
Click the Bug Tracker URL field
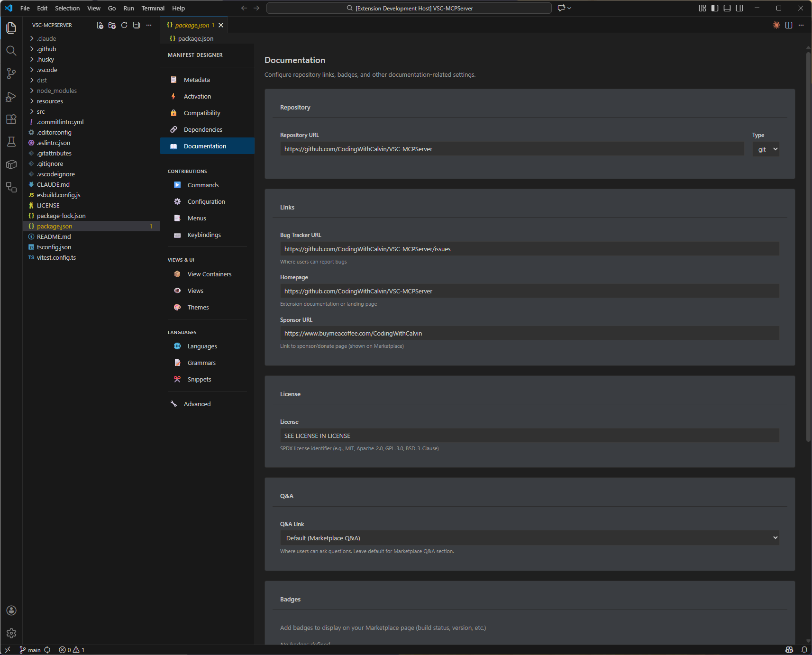(529, 249)
